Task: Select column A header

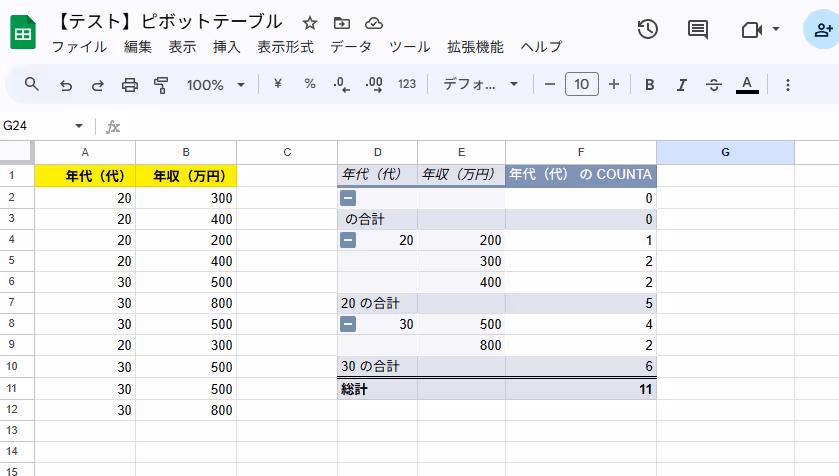Action: pyautogui.click(x=85, y=152)
